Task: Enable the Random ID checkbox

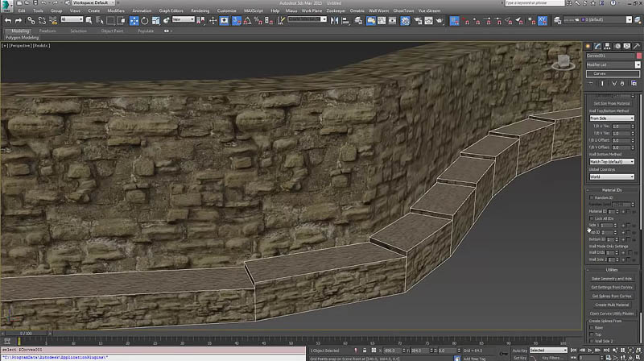Action: click(592, 197)
